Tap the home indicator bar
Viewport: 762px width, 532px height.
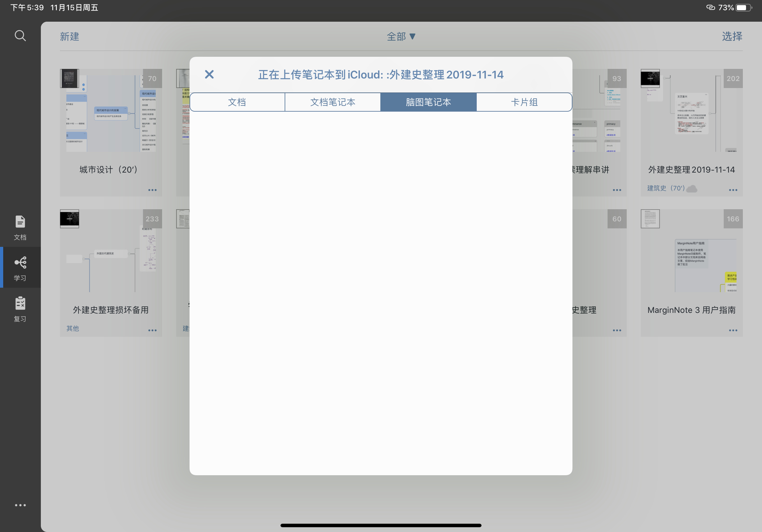[381, 525]
